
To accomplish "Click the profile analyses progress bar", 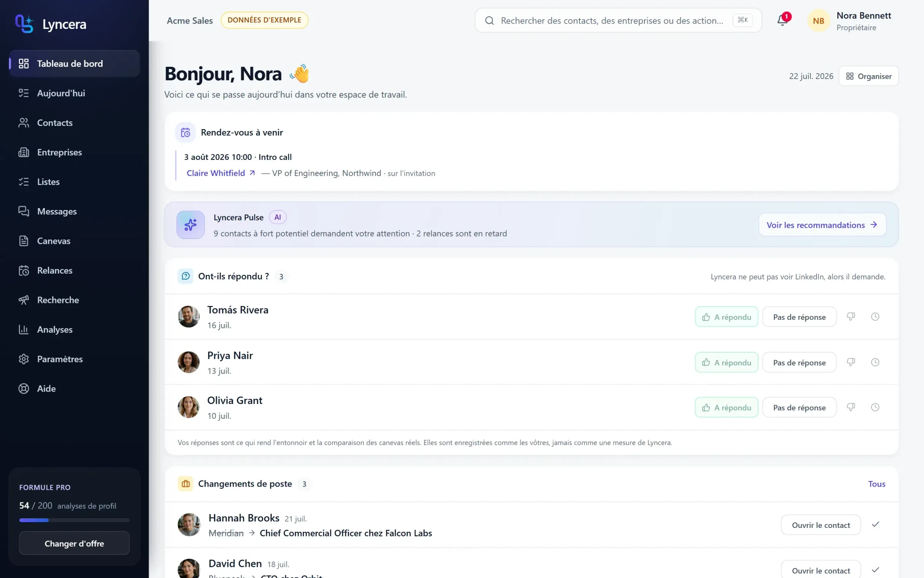I will click(x=74, y=520).
